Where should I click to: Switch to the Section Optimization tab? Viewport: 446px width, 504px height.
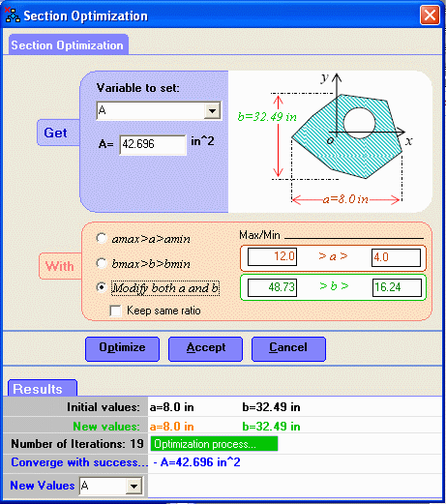69,44
